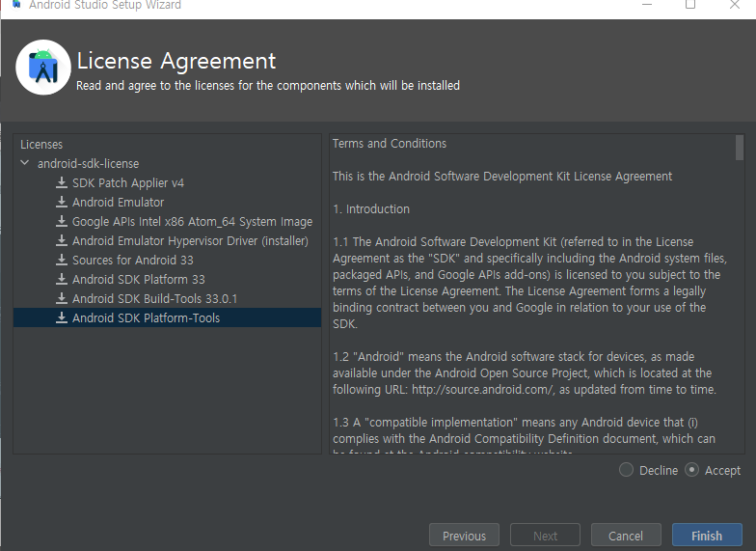
Task: Click the Android Studio logo in header
Action: pos(43,68)
